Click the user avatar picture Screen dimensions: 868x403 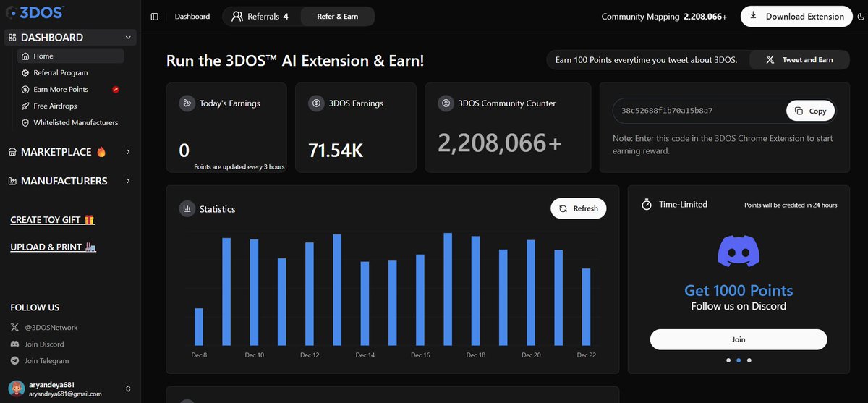coord(15,389)
